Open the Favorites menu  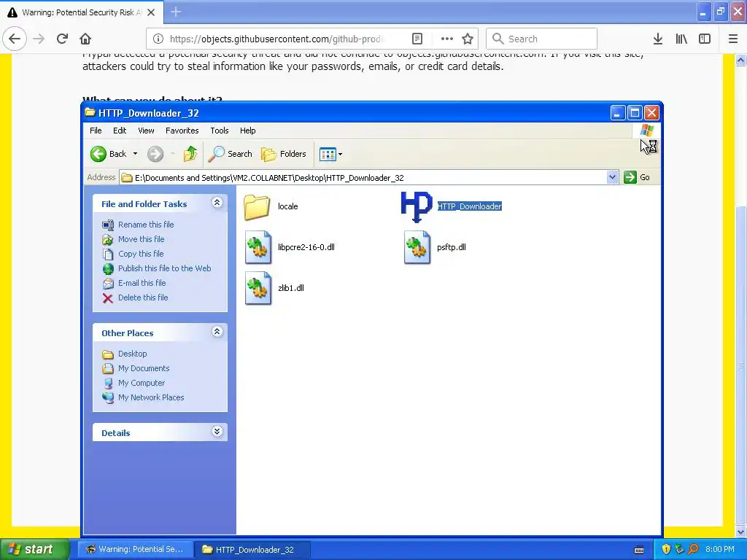pyautogui.click(x=182, y=131)
